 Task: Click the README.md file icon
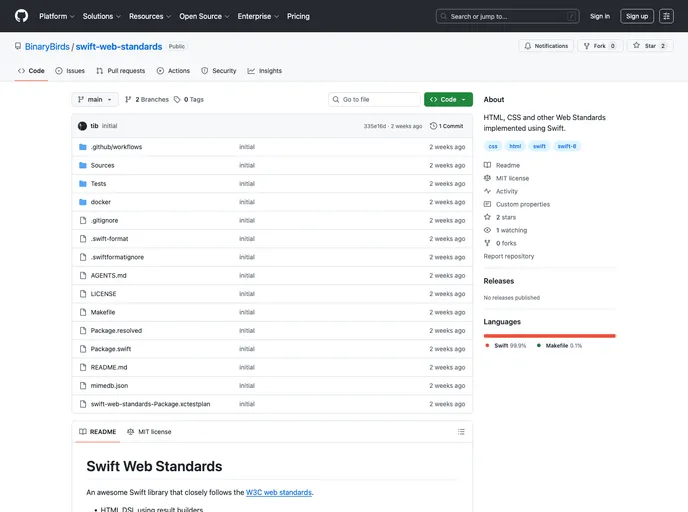click(82, 367)
